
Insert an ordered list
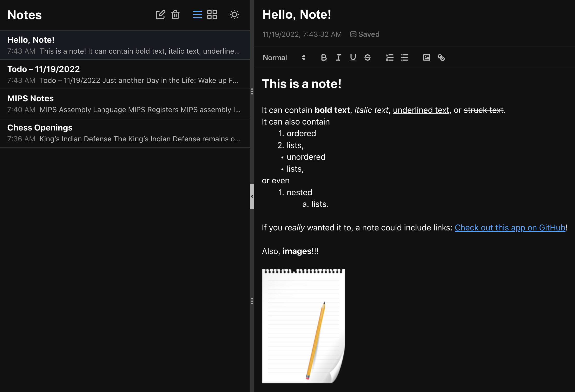click(x=390, y=57)
